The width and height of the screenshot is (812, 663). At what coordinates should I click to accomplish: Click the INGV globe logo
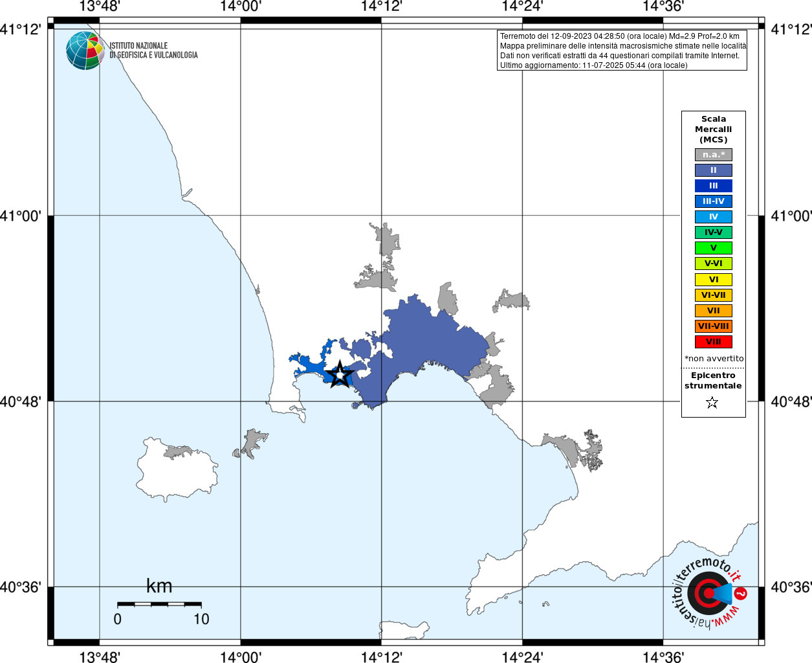click(x=85, y=51)
